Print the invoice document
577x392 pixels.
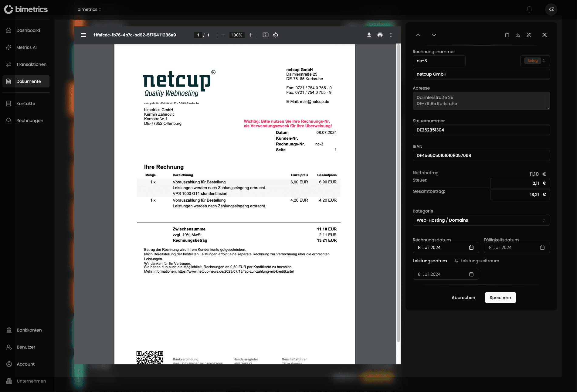[380, 35]
